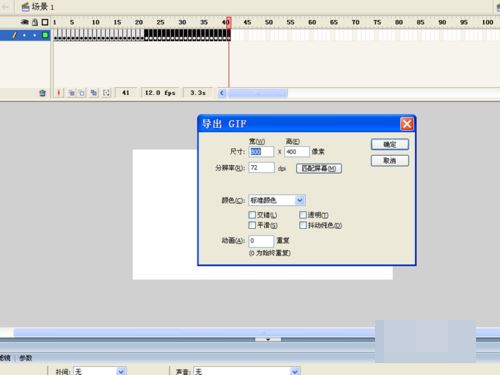The image size is (500, 375).
Task: Click the width (宽) size input field
Action: coord(261,152)
